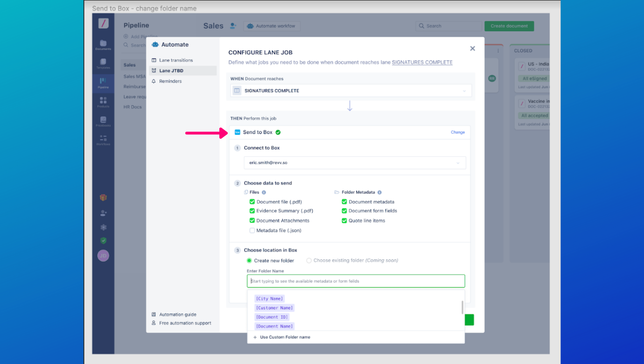Click the Box logo beside Send to Box
The height and width of the screenshot is (364, 644).
(x=237, y=132)
